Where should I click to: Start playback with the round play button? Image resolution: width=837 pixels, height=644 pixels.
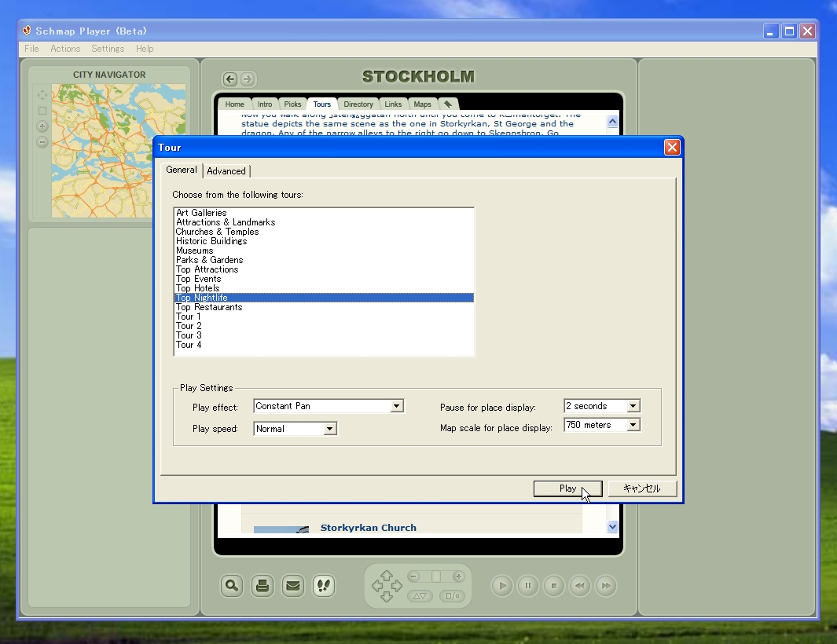click(x=502, y=586)
